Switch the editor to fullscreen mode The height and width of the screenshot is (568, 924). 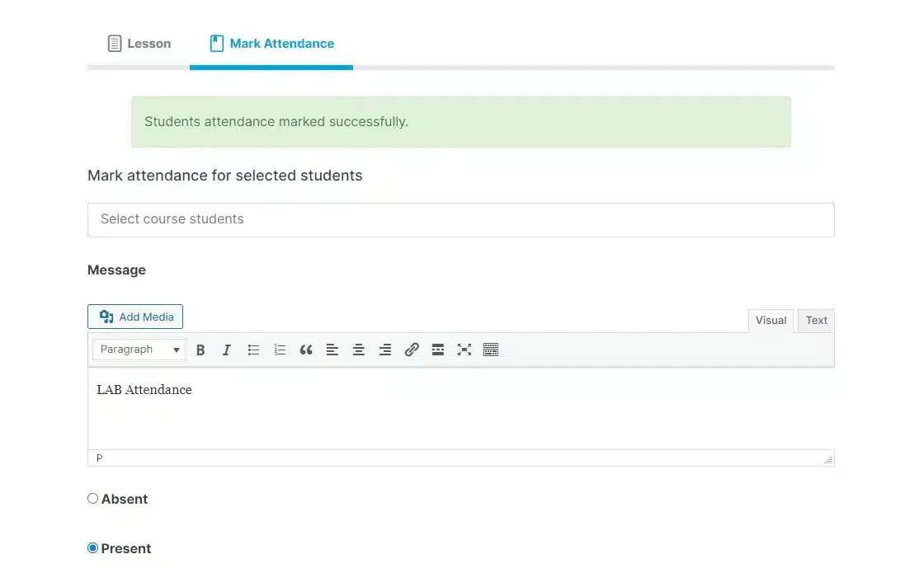click(x=464, y=349)
